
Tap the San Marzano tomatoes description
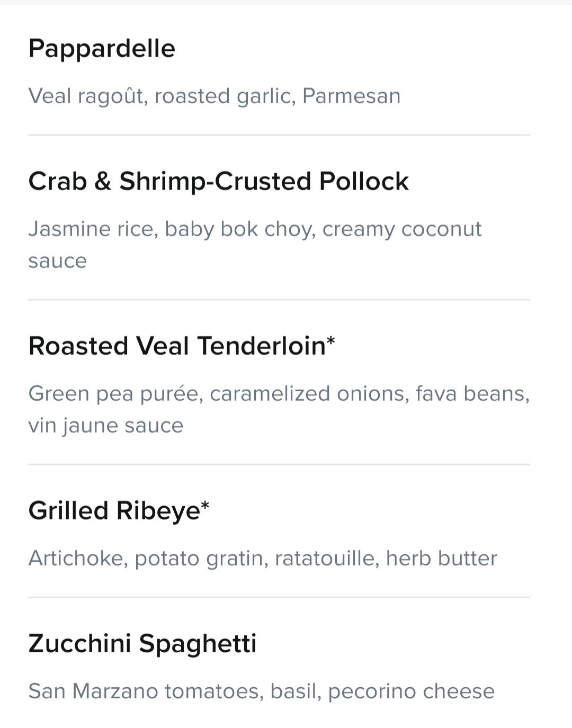pos(262,691)
